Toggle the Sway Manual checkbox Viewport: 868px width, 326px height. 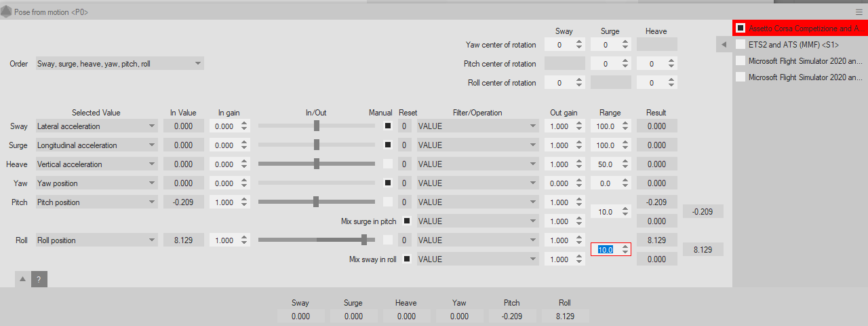click(x=388, y=126)
